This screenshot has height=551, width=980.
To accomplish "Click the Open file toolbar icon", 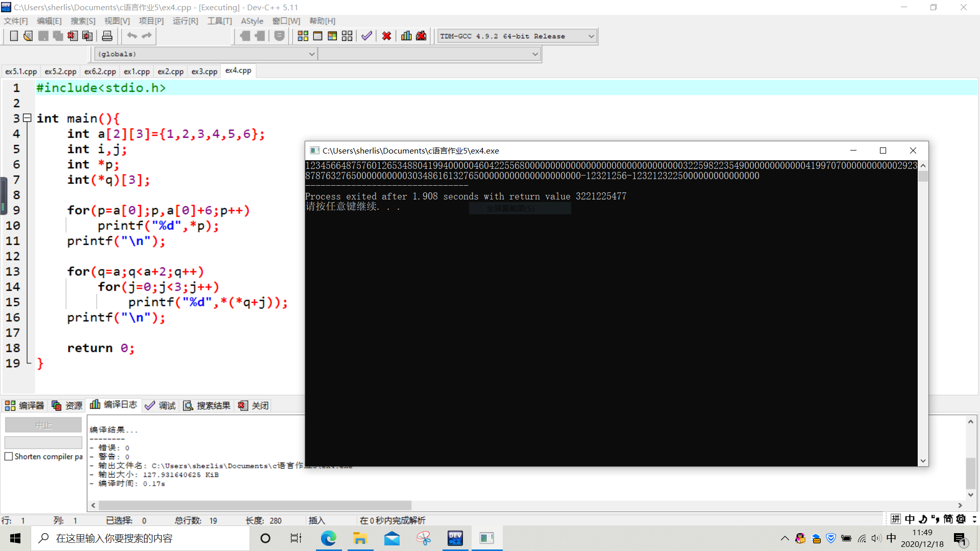I will coord(28,36).
